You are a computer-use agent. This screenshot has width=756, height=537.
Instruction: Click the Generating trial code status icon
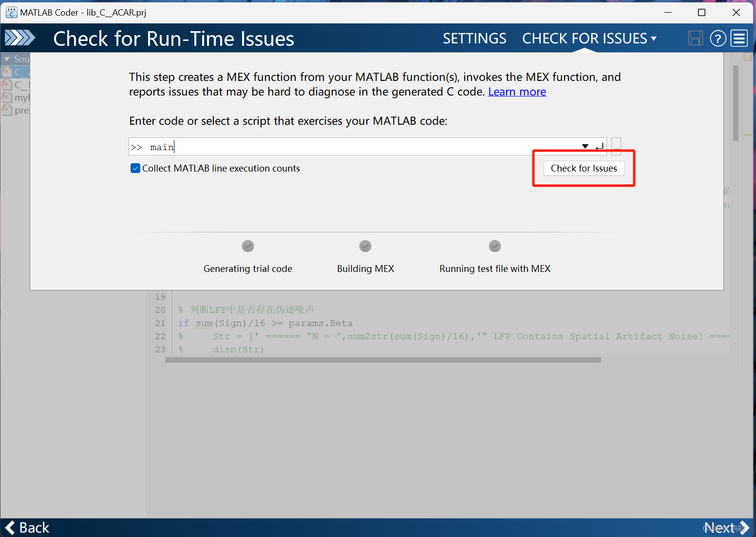(x=248, y=246)
